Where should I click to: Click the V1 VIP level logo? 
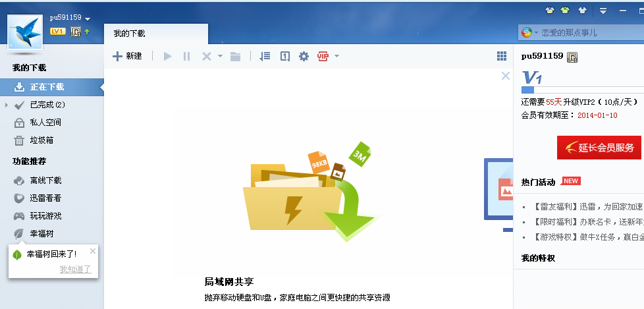532,77
